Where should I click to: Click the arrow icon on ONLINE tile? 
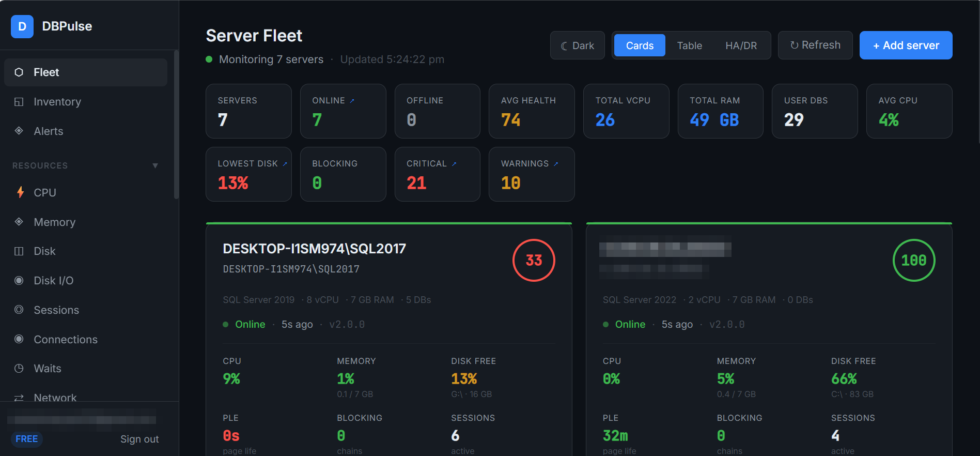pyautogui.click(x=352, y=101)
